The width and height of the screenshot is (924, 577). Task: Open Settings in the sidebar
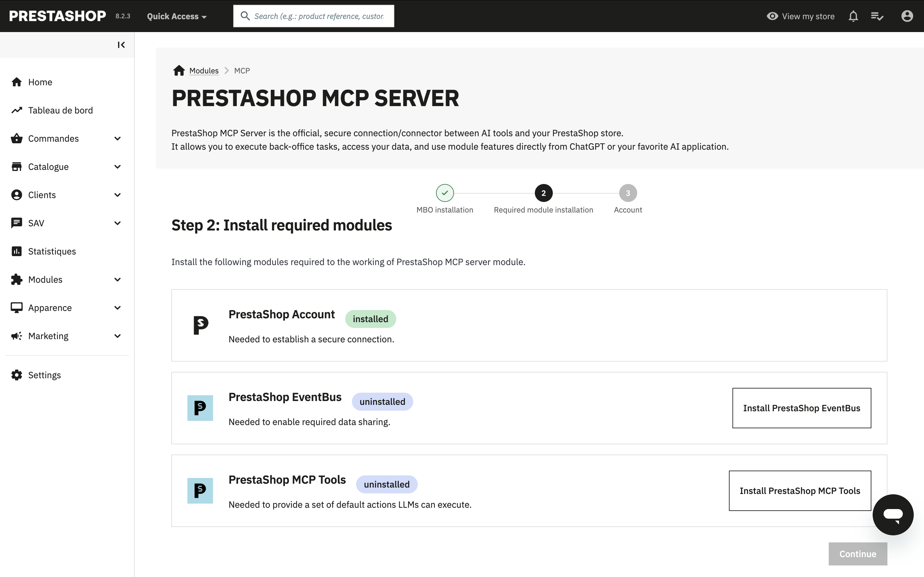click(x=44, y=375)
